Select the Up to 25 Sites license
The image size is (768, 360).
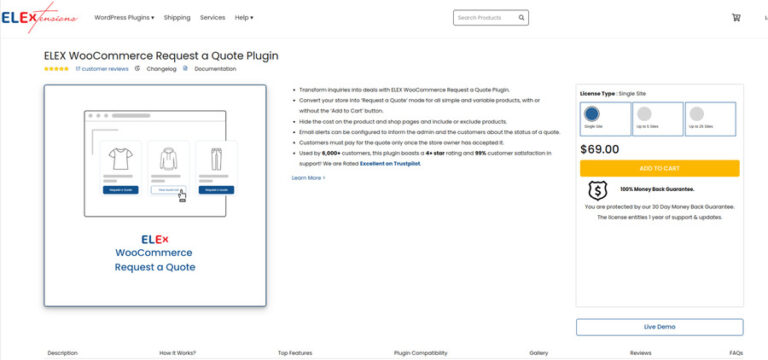[710, 119]
